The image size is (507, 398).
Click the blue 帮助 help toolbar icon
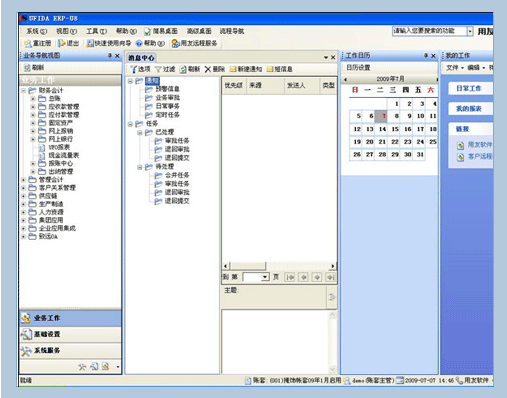click(x=139, y=43)
